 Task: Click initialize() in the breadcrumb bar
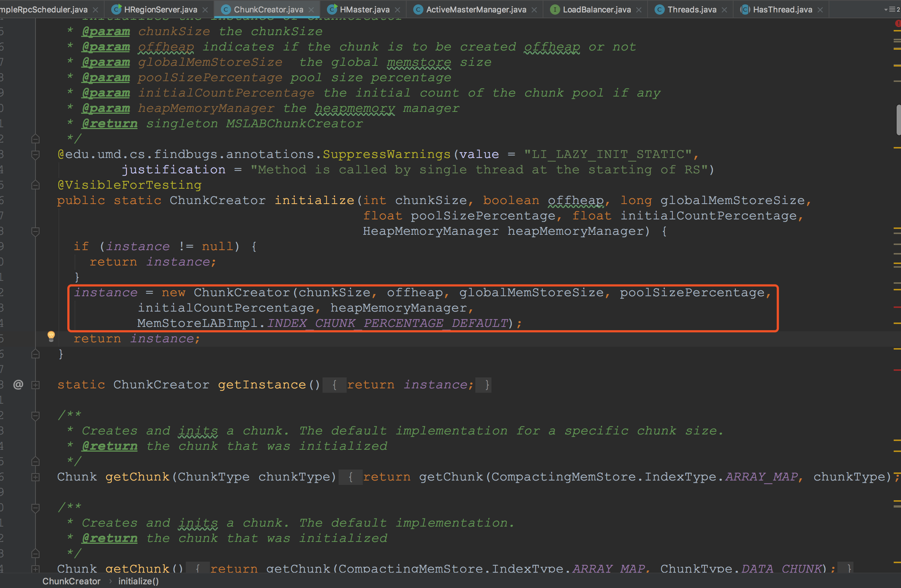point(138,581)
